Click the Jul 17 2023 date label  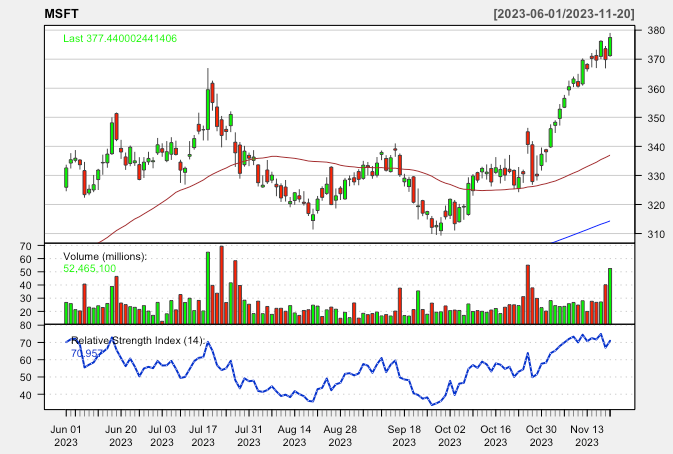click(203, 436)
